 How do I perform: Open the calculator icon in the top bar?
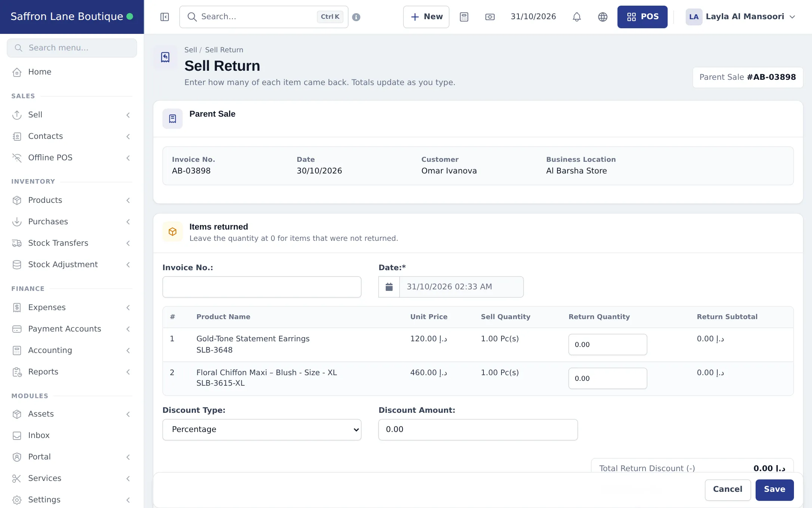tap(464, 17)
